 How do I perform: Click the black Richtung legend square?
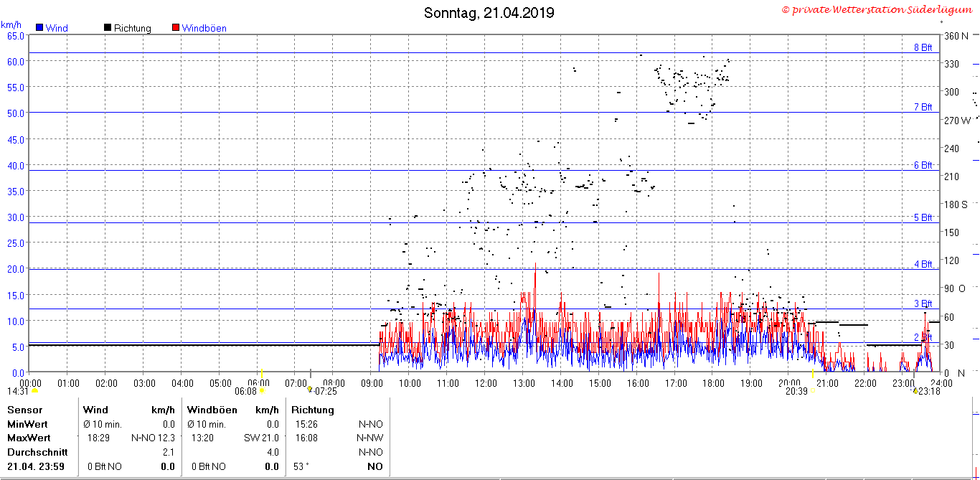point(108,28)
